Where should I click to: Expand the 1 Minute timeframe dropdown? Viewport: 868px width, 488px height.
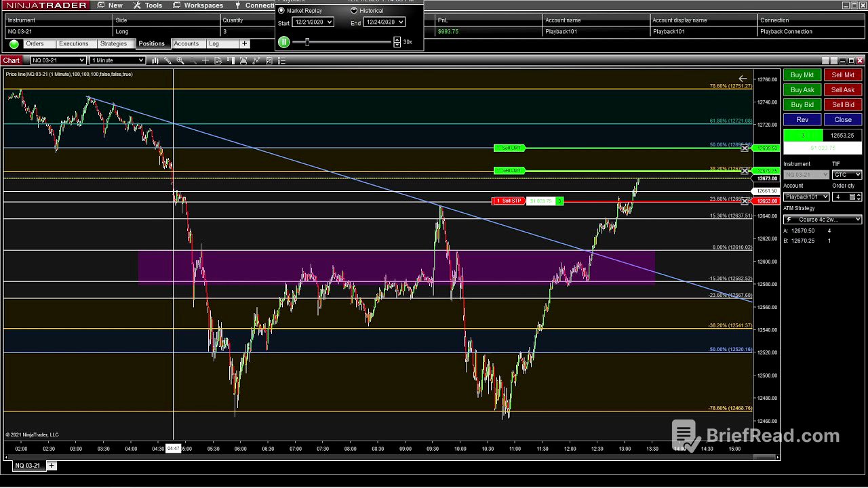click(140, 60)
